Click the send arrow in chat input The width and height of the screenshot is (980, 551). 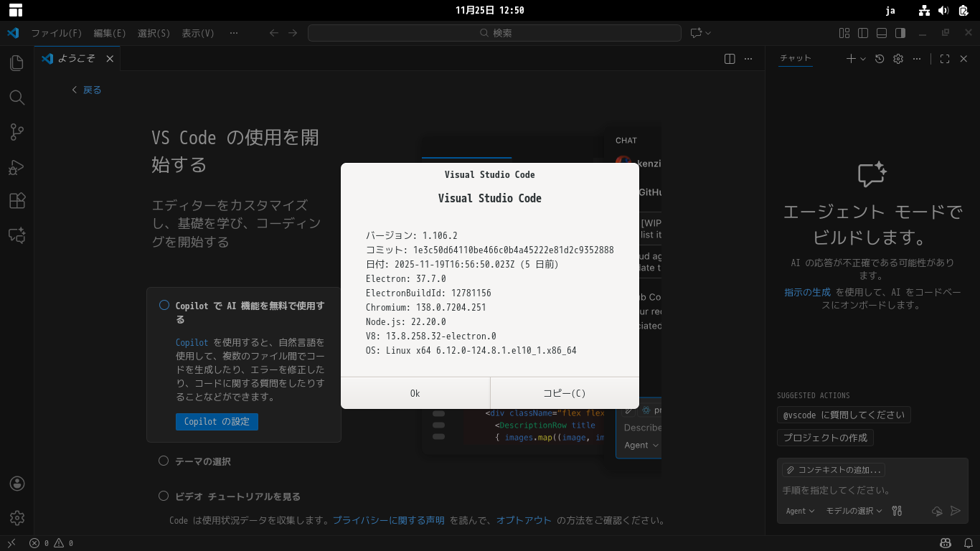pyautogui.click(x=956, y=511)
